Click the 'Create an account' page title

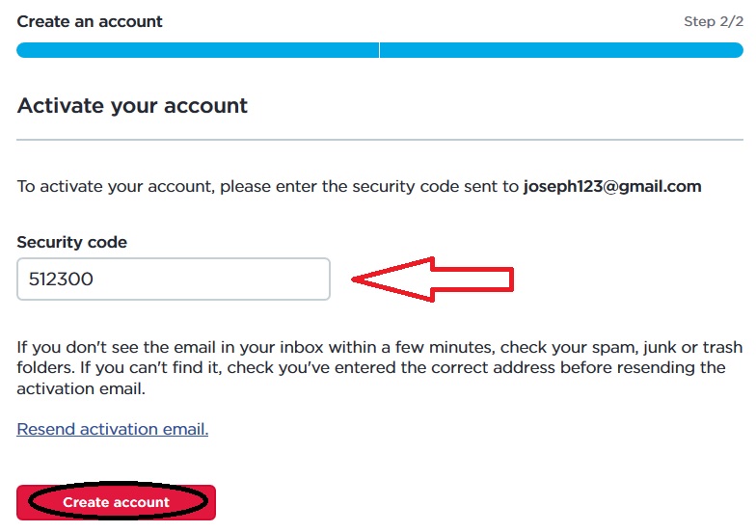click(x=90, y=21)
